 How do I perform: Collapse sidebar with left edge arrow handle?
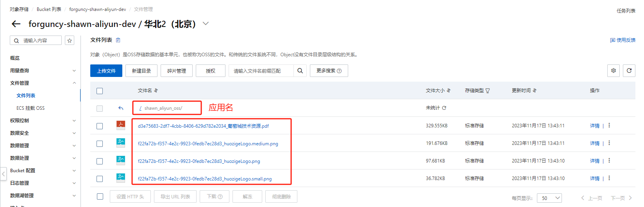click(x=3, y=174)
